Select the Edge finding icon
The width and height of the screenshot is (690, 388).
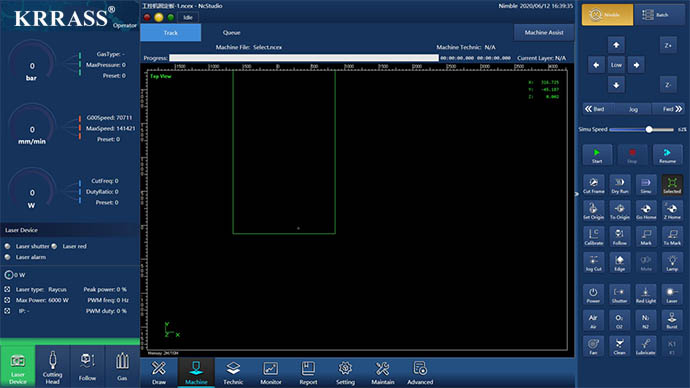[620, 263]
